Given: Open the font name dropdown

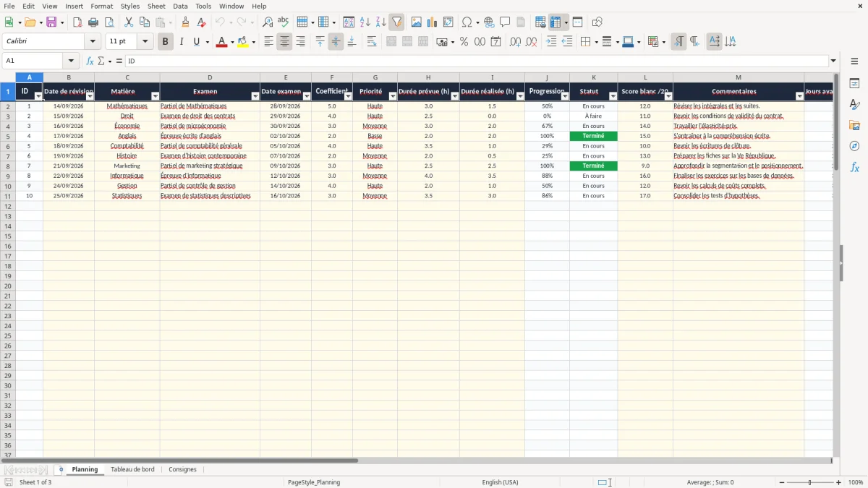Looking at the screenshot, I should pyautogui.click(x=93, y=42).
